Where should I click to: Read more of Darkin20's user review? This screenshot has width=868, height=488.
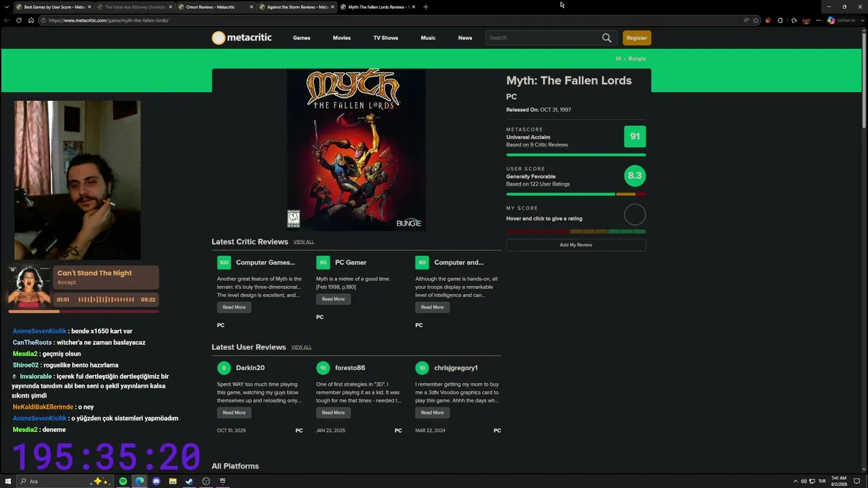[234, 413]
